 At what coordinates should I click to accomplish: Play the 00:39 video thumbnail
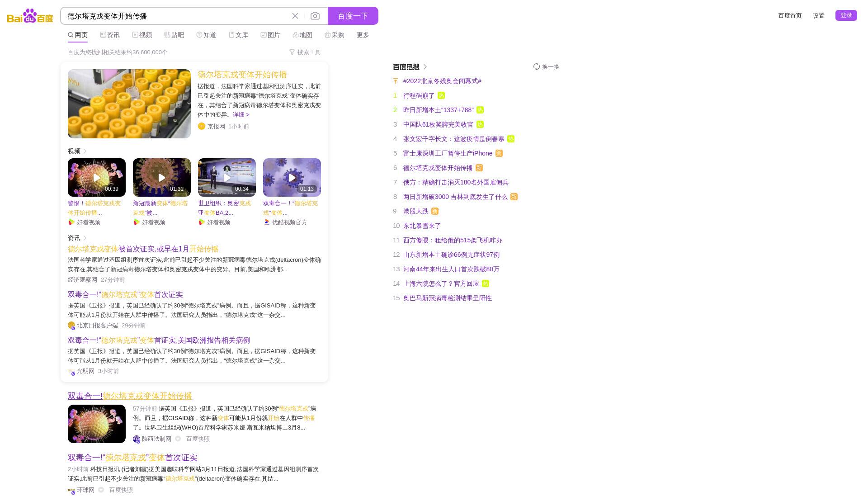97,177
